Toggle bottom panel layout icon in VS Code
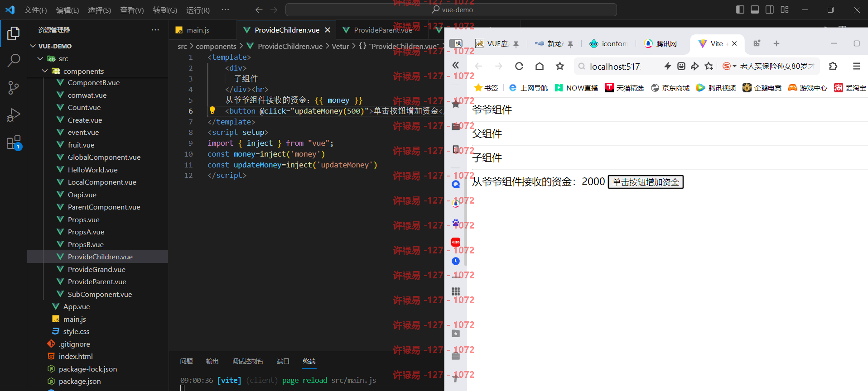Viewport: 868px width, 391px height. [x=755, y=10]
